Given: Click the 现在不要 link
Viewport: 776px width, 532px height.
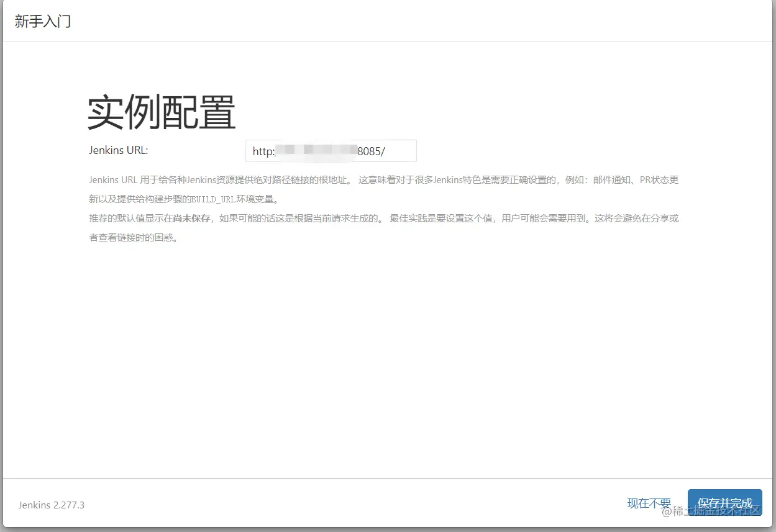Looking at the screenshot, I should pyautogui.click(x=649, y=503).
